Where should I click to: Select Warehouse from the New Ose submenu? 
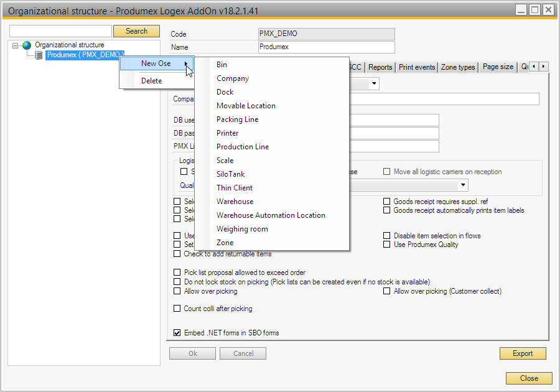pyautogui.click(x=235, y=202)
